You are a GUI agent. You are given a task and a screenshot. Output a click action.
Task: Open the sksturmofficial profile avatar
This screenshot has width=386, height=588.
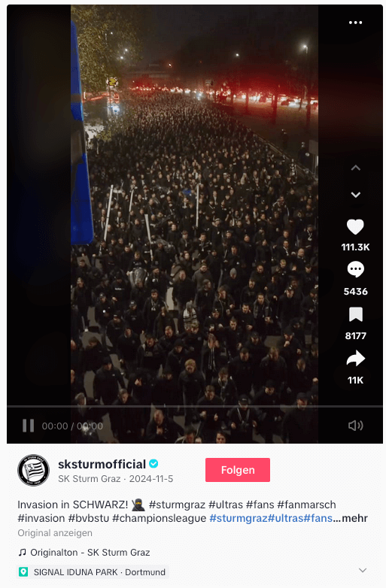(33, 470)
